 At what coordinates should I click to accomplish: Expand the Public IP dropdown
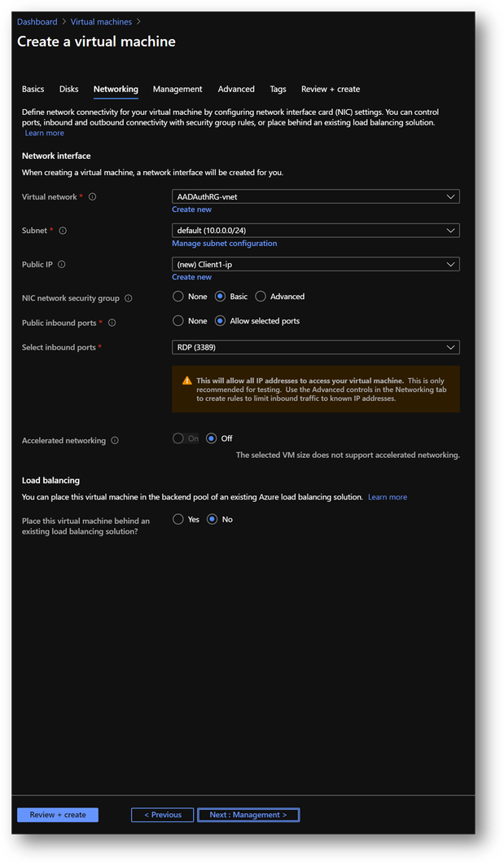pyautogui.click(x=316, y=264)
